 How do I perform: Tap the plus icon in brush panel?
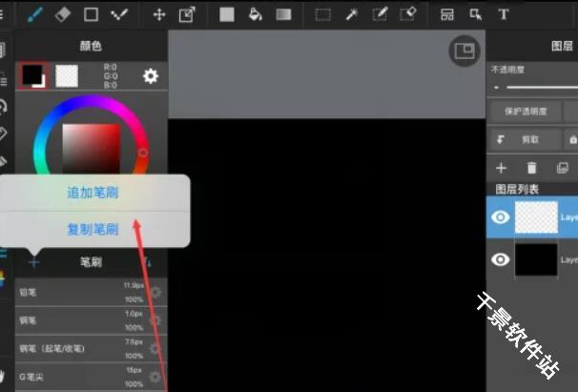(x=33, y=262)
